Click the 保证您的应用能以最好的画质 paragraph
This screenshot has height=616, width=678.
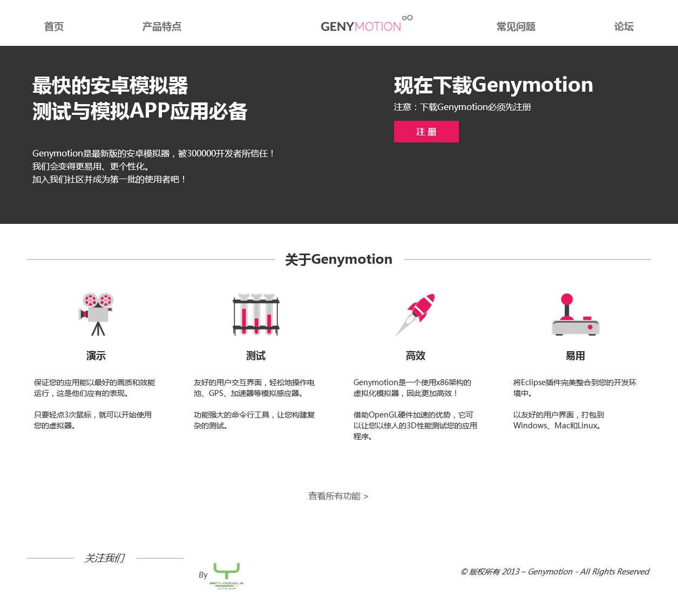point(94,388)
